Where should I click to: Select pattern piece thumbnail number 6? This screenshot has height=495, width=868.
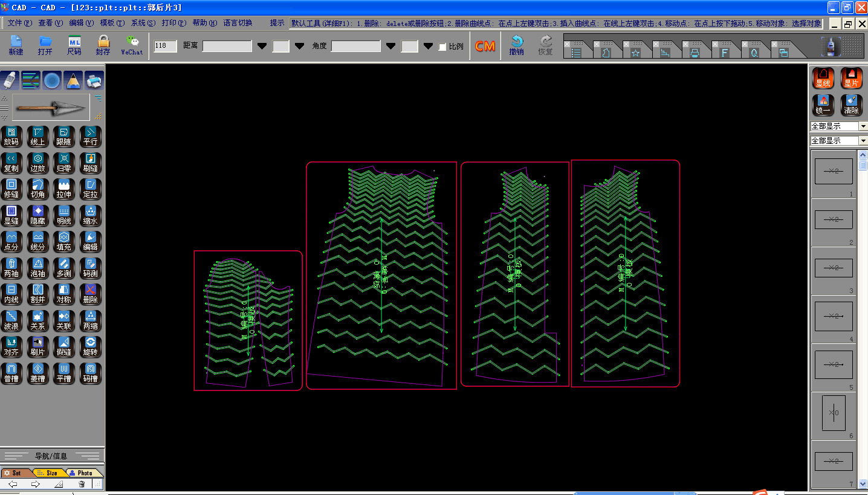click(834, 413)
